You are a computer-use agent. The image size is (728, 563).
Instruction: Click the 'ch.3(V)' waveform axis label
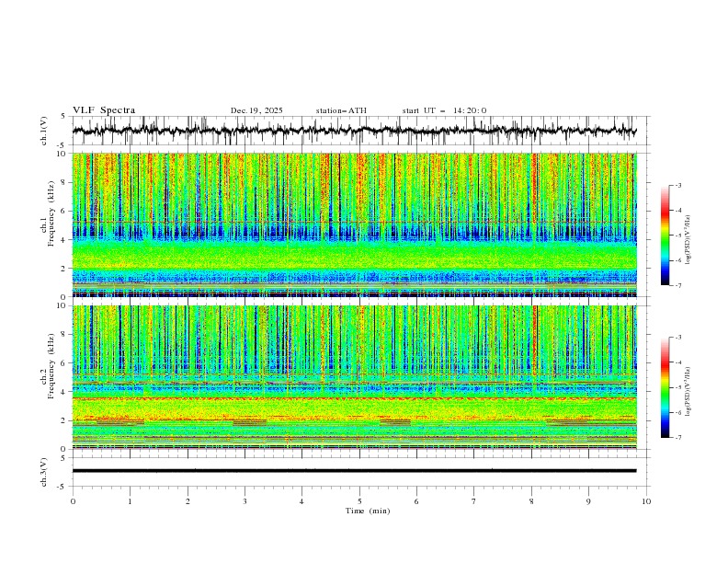coord(44,472)
